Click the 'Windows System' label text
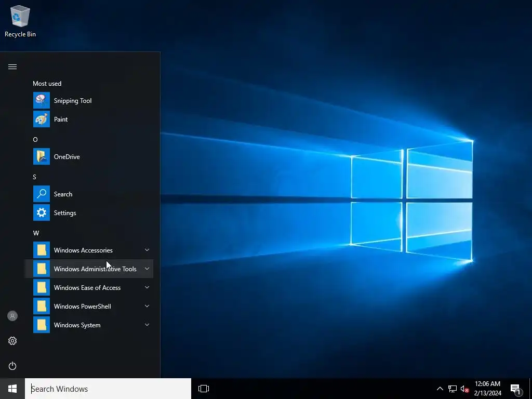The image size is (532, 399). coord(77,325)
